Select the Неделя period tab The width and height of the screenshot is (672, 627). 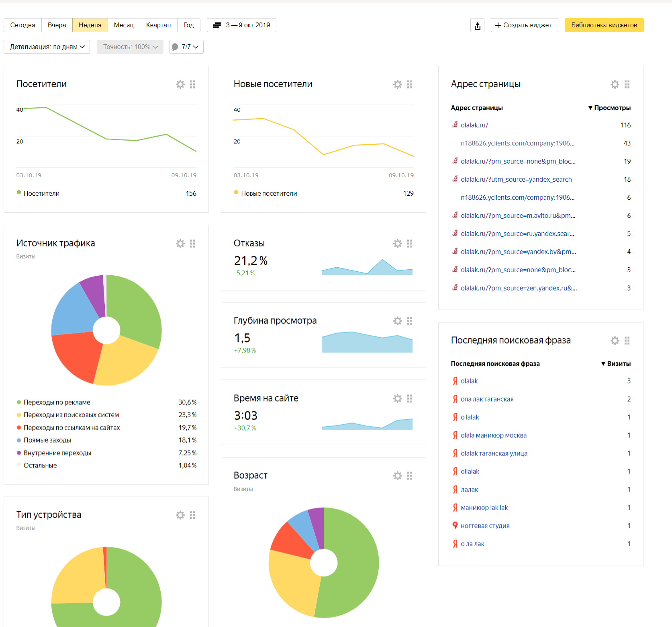point(90,25)
